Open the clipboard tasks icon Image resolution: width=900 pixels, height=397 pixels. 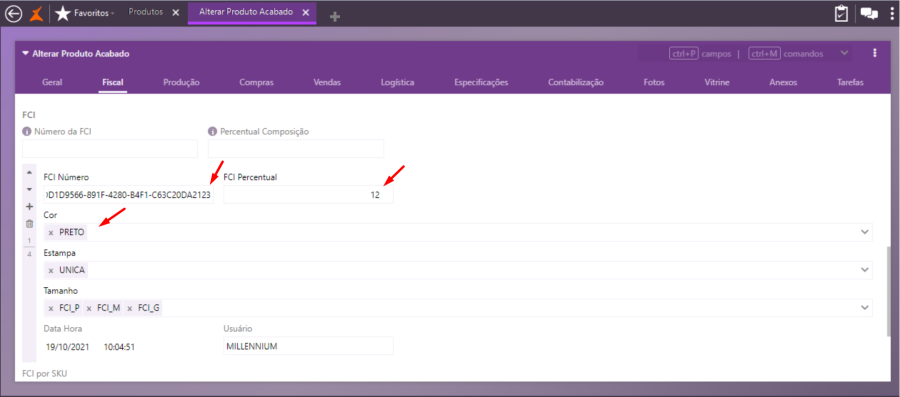click(841, 14)
